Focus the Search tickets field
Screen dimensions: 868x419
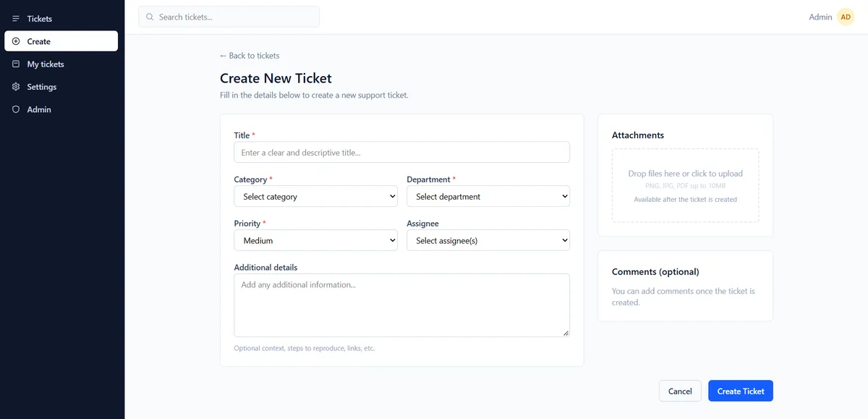(x=229, y=17)
